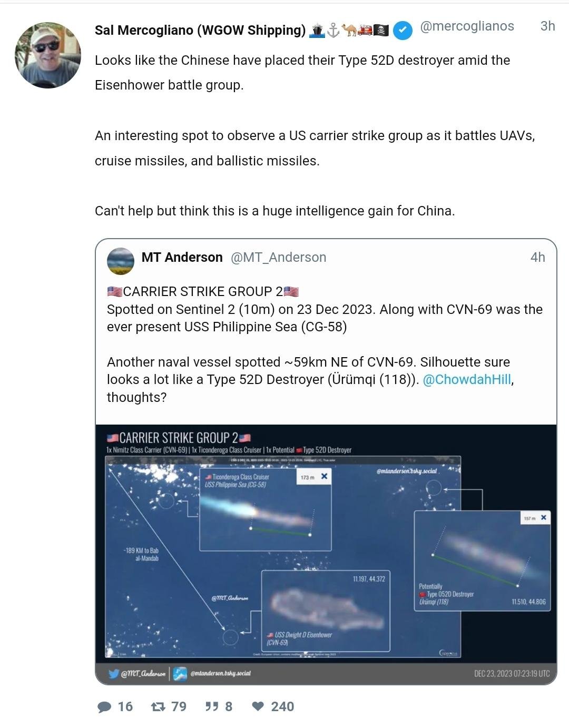Click the @mercoglianos handle

pos(467,26)
